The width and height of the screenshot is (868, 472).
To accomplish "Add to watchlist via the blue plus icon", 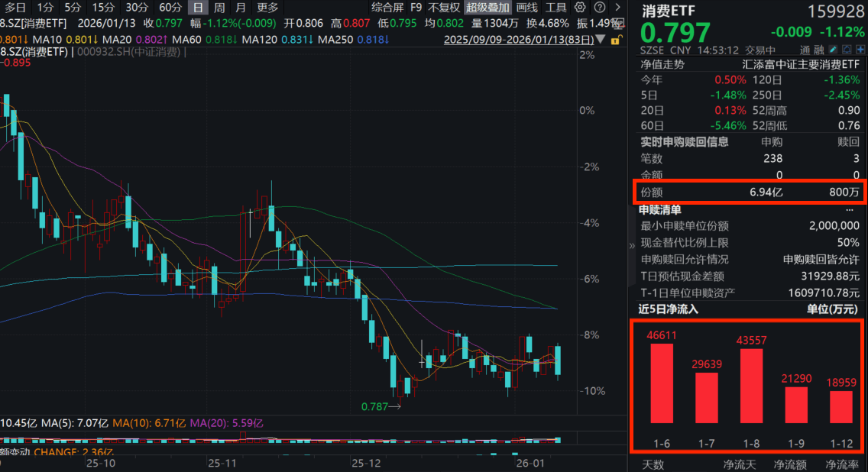I will click(860, 49).
